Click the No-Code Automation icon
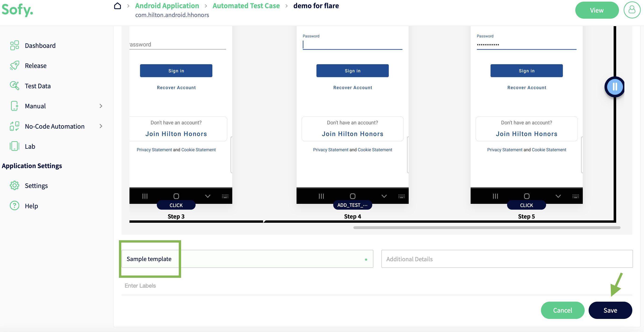 pos(14,126)
